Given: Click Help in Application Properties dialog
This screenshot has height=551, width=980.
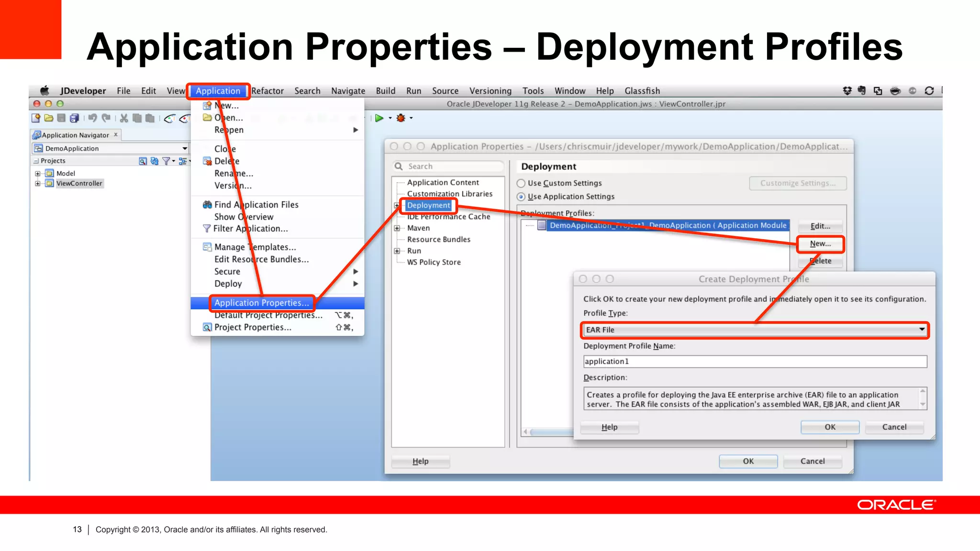Looking at the screenshot, I should click(421, 461).
